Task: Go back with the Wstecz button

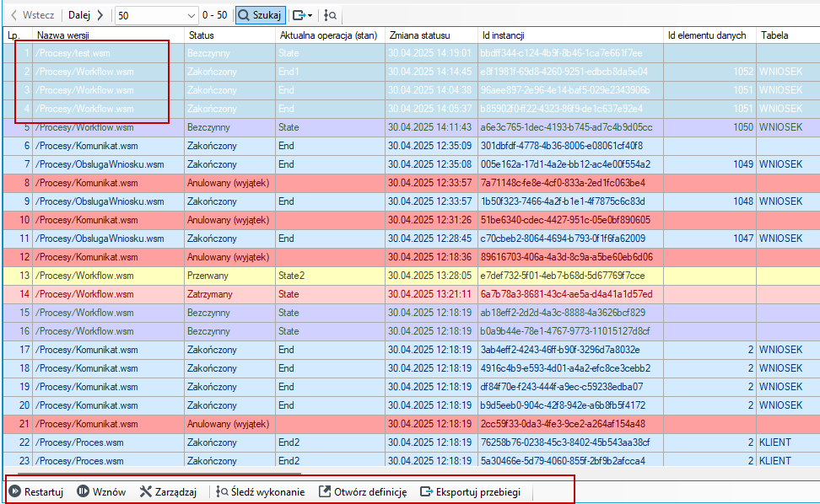Action: click(x=32, y=15)
